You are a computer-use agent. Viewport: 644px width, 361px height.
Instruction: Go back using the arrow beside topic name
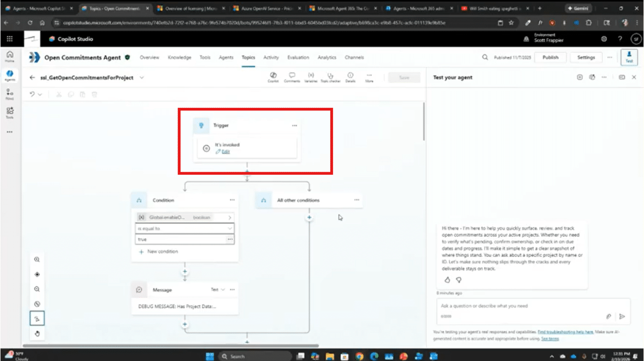point(32,78)
